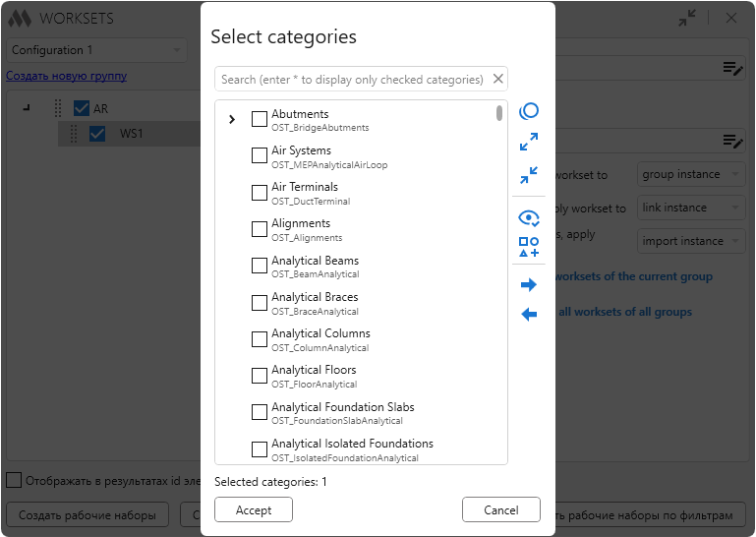Toggle the Analytical Foundation Slabs checkbox
This screenshot has height=537, width=756.
point(260,412)
